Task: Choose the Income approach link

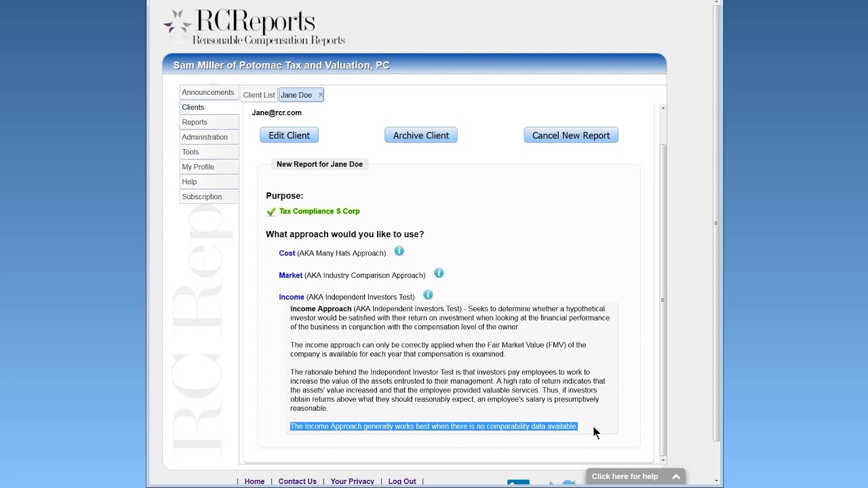Action: [x=292, y=297]
